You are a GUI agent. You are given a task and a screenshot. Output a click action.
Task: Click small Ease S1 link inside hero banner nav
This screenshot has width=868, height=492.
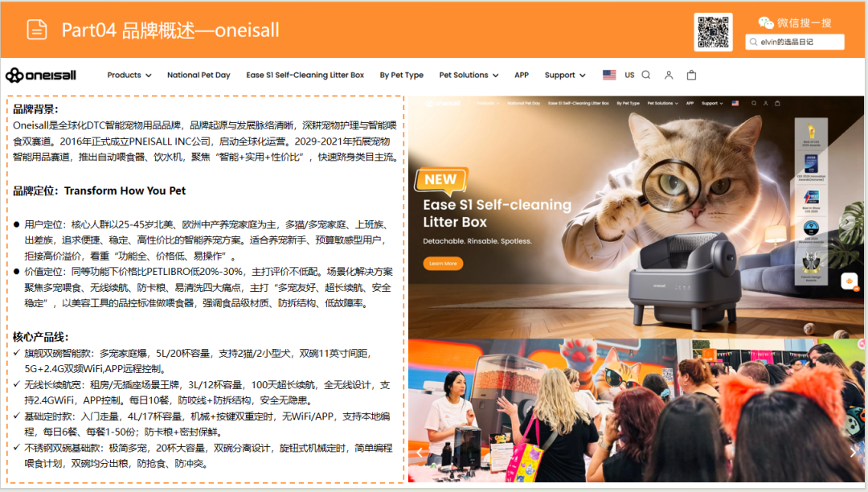[579, 104]
